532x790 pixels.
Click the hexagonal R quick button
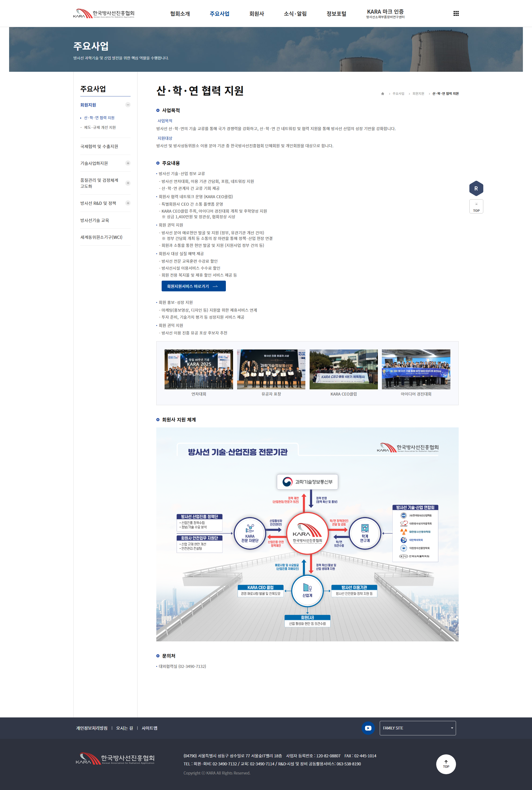click(476, 189)
